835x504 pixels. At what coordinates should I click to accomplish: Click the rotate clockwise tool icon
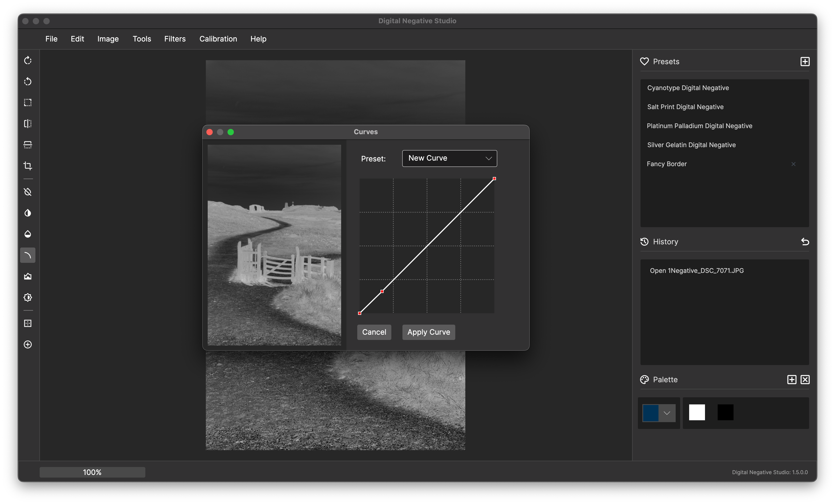pyautogui.click(x=28, y=60)
